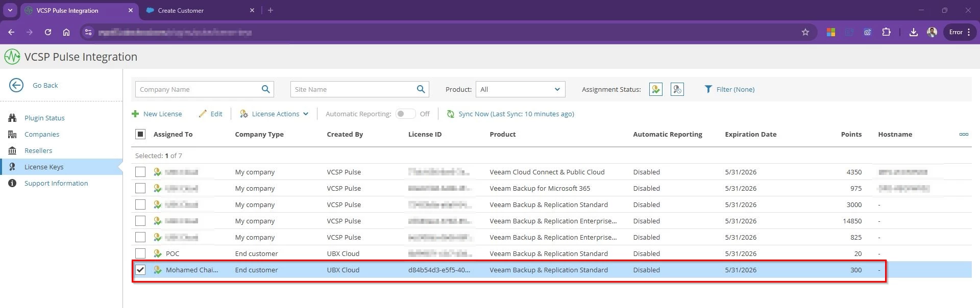
Task: Click the Company Name search field
Action: coord(197,89)
